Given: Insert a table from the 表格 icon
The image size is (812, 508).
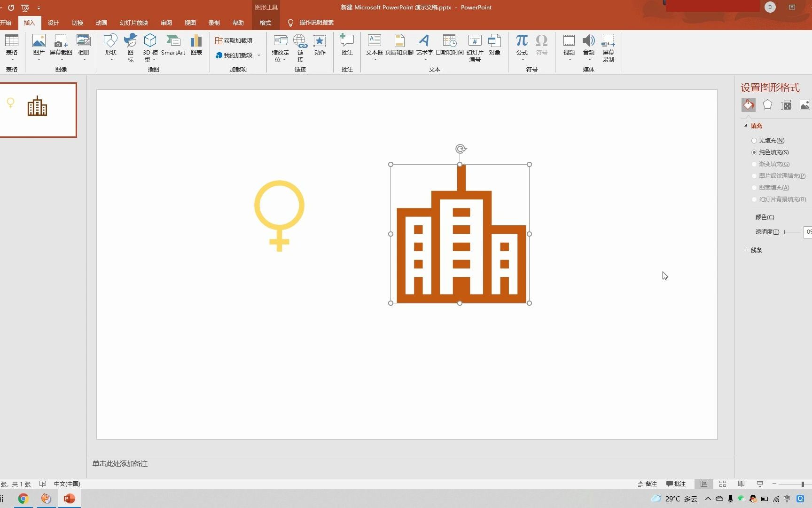Looking at the screenshot, I should point(12,41).
